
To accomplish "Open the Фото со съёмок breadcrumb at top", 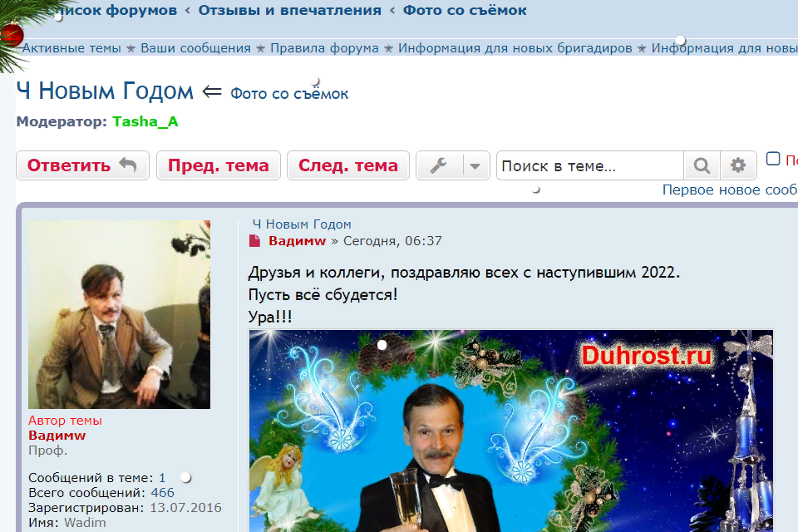I will click(465, 10).
